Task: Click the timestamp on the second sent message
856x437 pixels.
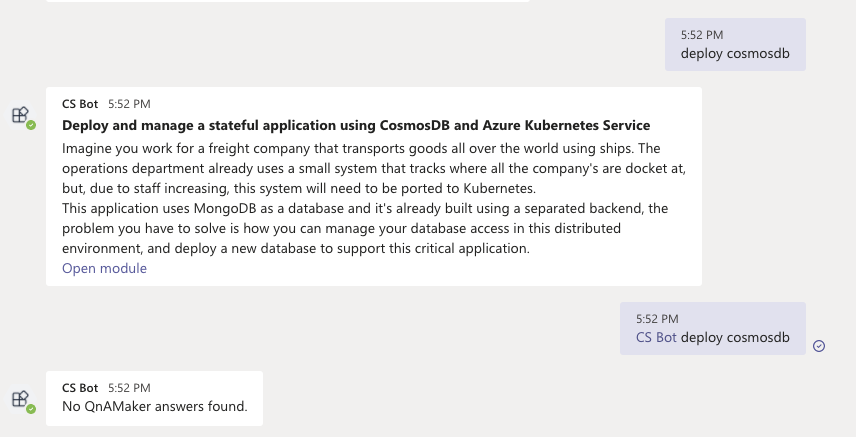Action: tap(657, 318)
